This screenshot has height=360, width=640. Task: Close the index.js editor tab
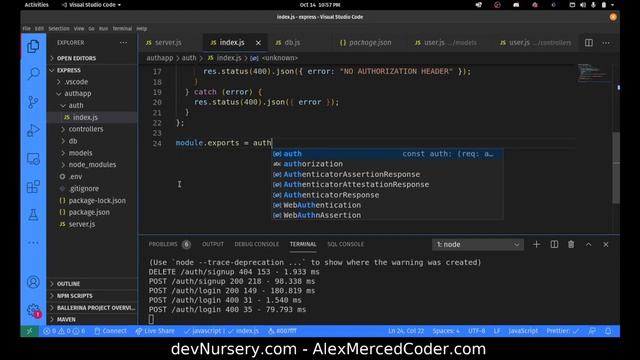(258, 42)
